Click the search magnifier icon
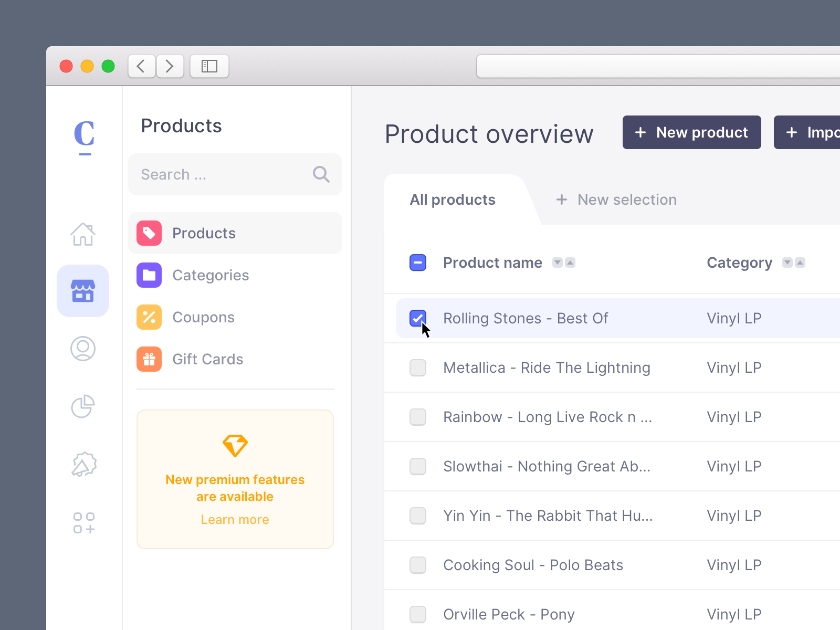The image size is (840, 630). point(321,174)
